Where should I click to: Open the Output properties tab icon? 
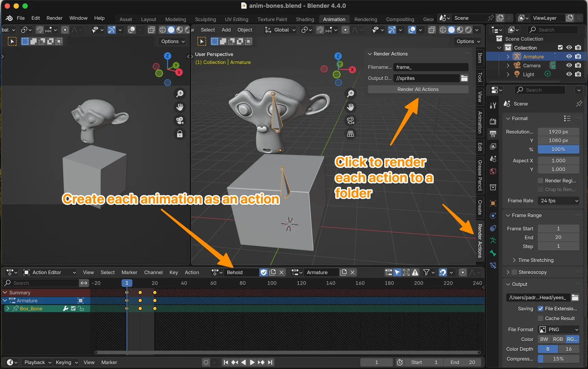point(493,134)
